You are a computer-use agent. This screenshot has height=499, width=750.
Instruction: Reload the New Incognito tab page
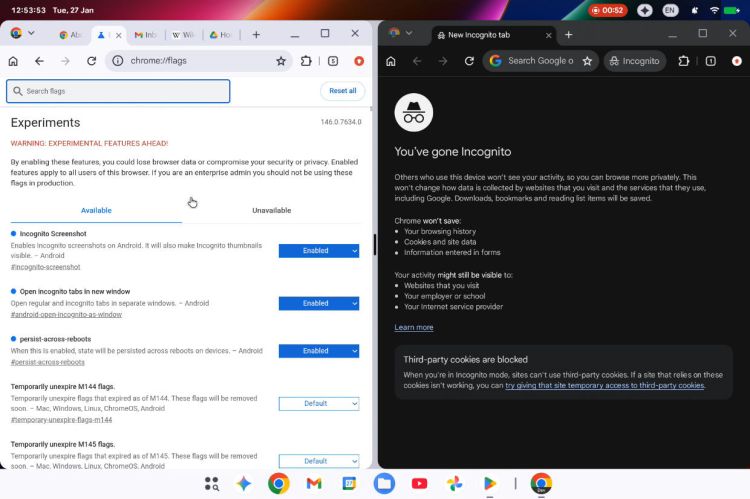pos(469,61)
